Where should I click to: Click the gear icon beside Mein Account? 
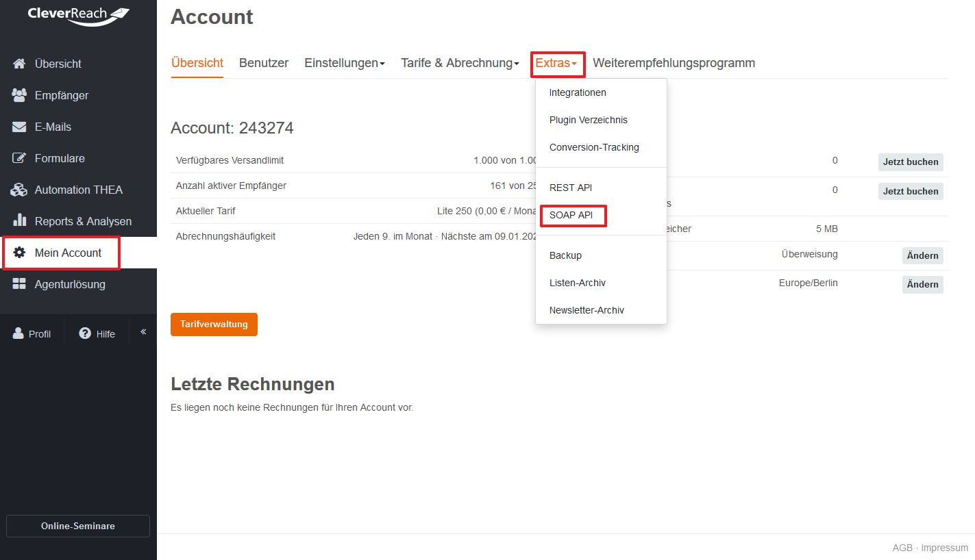(x=19, y=253)
